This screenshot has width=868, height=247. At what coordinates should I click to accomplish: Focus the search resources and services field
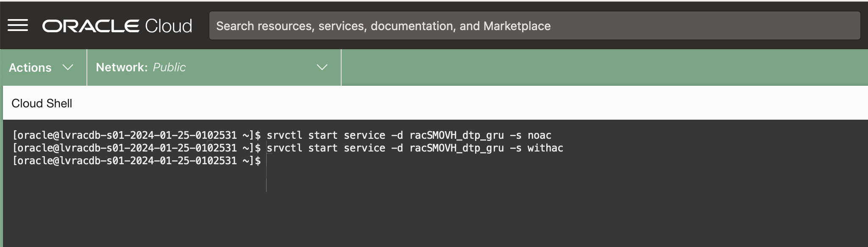534,26
